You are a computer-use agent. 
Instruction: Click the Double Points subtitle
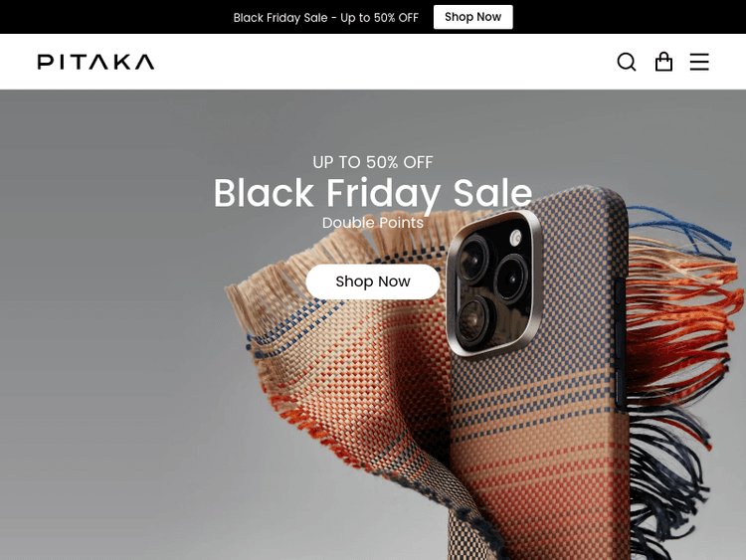click(373, 223)
